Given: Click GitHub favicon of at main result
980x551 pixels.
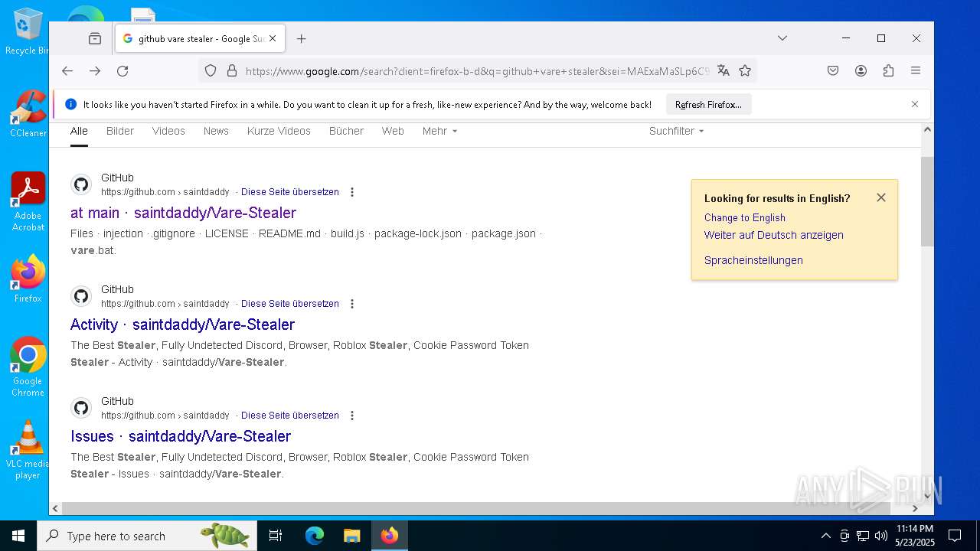Looking at the screenshot, I should [x=81, y=184].
